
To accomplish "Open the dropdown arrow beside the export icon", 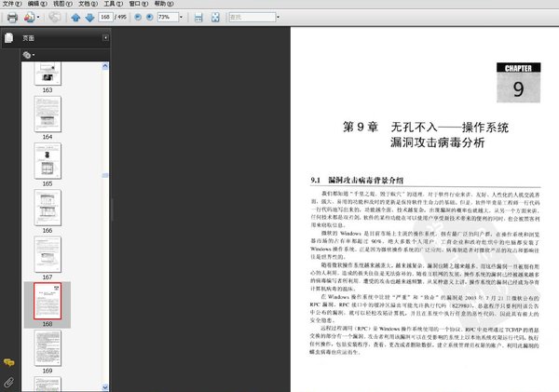I will click(x=38, y=17).
